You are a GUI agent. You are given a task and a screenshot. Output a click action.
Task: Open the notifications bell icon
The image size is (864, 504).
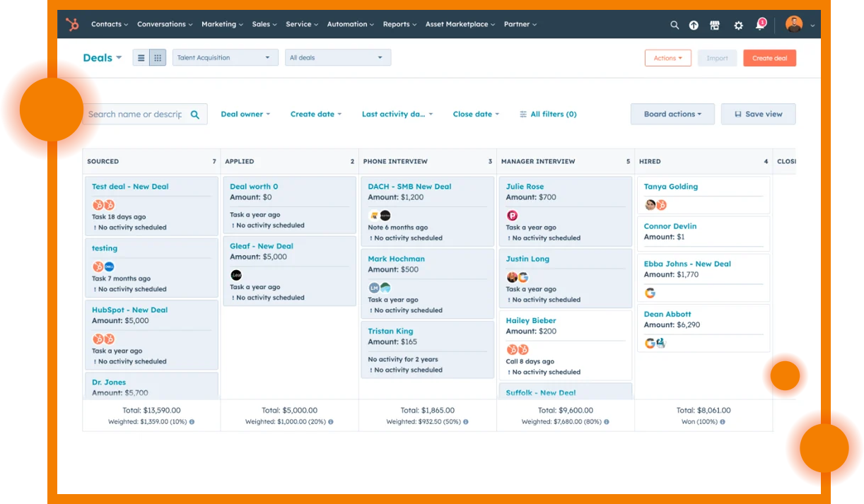pyautogui.click(x=759, y=25)
